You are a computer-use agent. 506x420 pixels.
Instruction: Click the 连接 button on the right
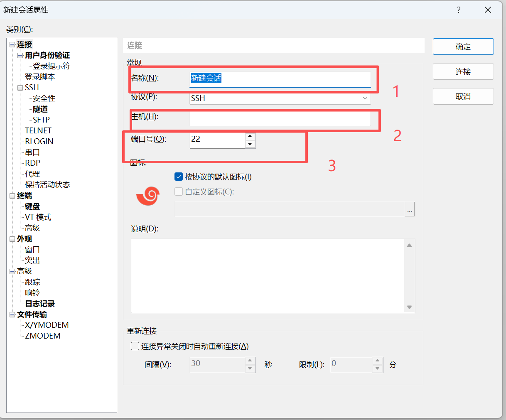[x=463, y=71]
